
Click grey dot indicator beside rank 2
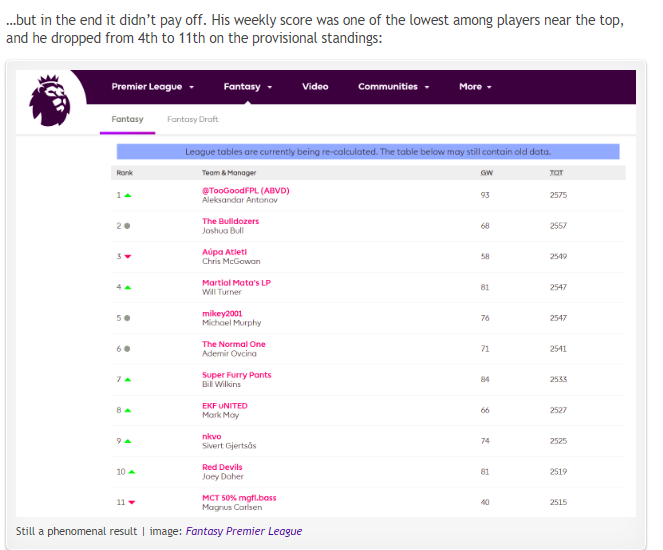[127, 226]
